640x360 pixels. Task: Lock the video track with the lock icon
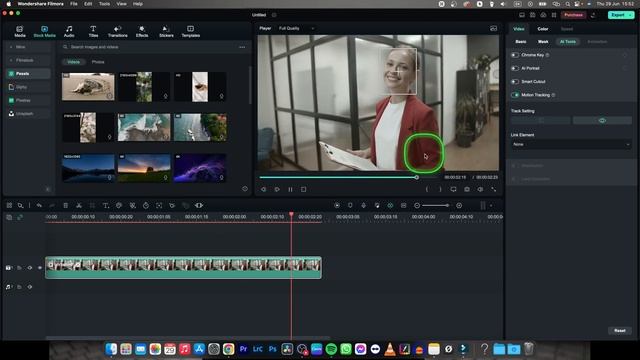(19, 268)
